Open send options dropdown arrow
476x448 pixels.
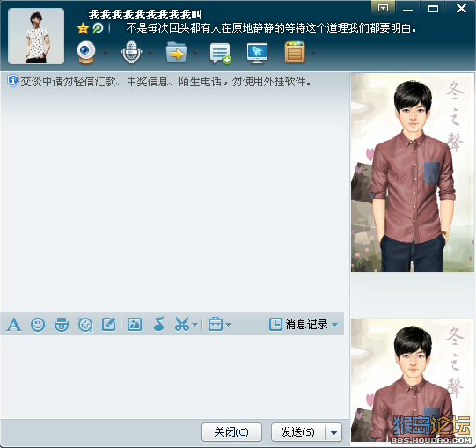click(x=334, y=432)
